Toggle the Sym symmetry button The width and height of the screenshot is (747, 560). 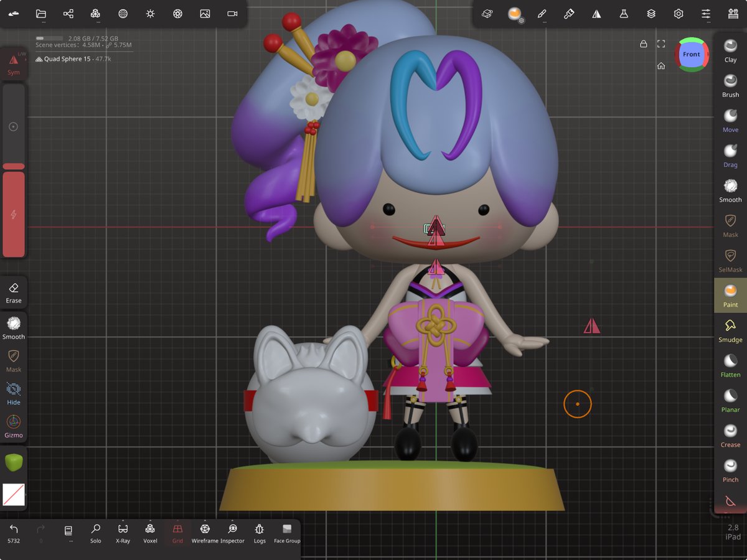pos(14,64)
